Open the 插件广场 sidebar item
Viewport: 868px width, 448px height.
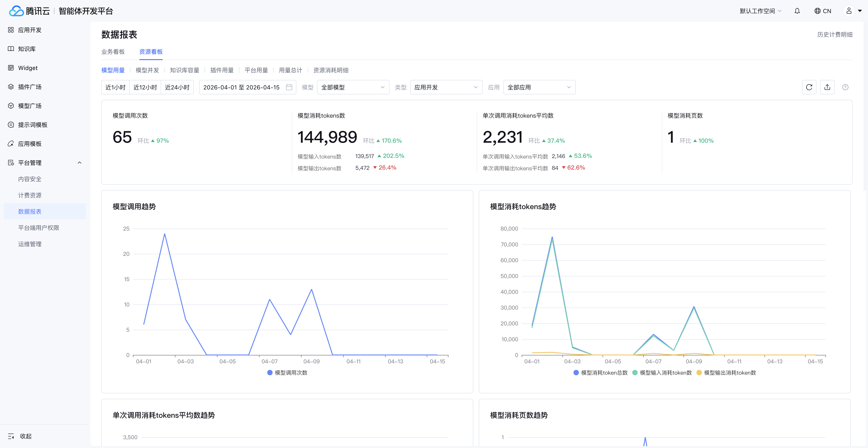[30, 87]
